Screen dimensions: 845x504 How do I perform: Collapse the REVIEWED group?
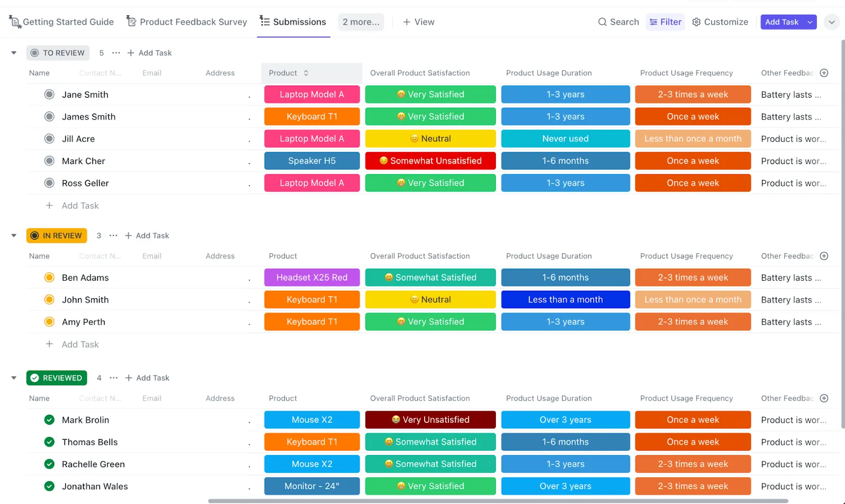coord(14,378)
